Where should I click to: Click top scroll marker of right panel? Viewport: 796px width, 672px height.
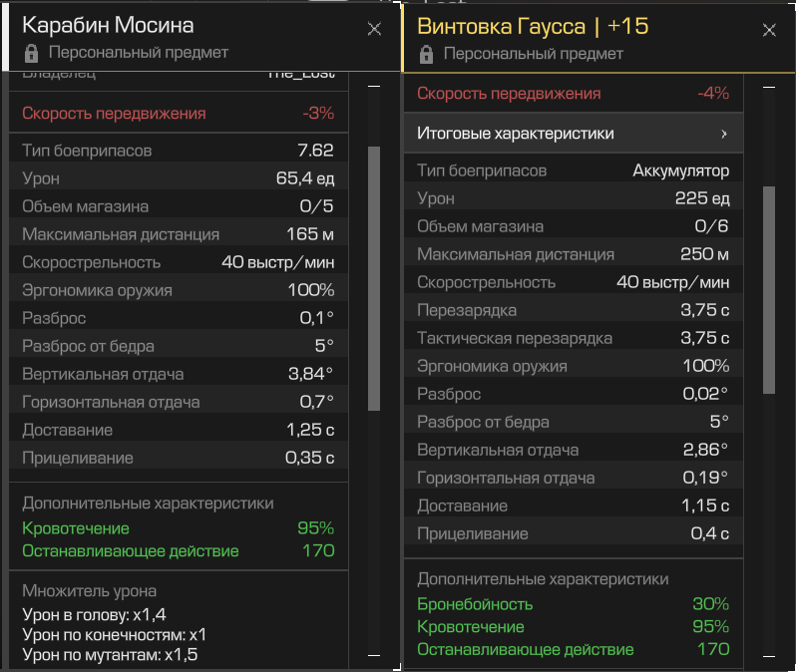pos(769,88)
